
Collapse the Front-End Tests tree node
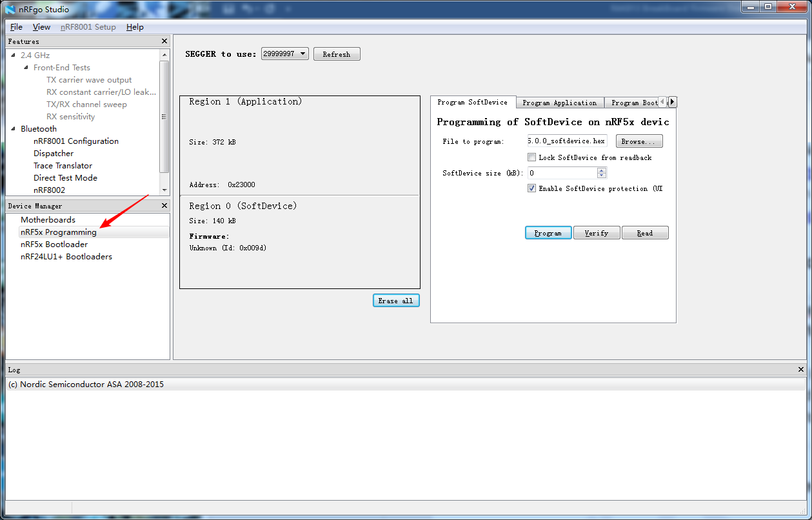click(26, 68)
